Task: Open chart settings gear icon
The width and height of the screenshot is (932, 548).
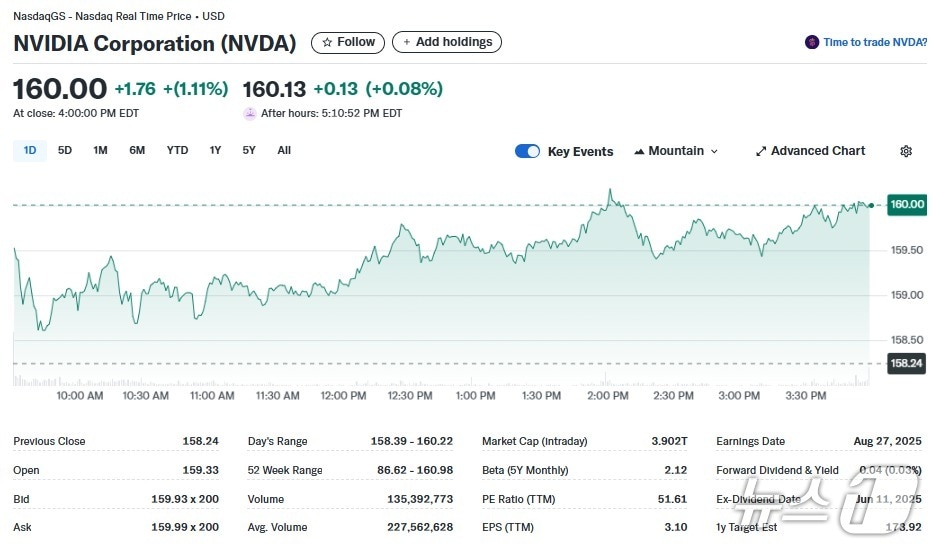Action: (906, 151)
